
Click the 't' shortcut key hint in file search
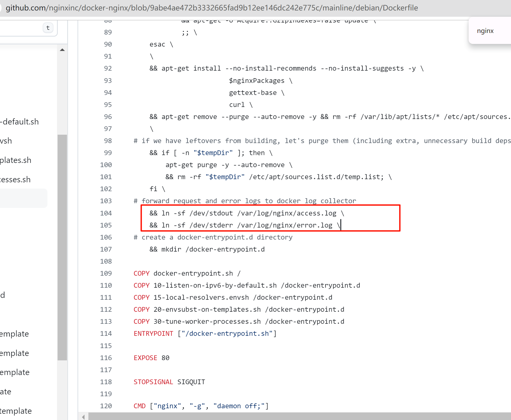[48, 28]
